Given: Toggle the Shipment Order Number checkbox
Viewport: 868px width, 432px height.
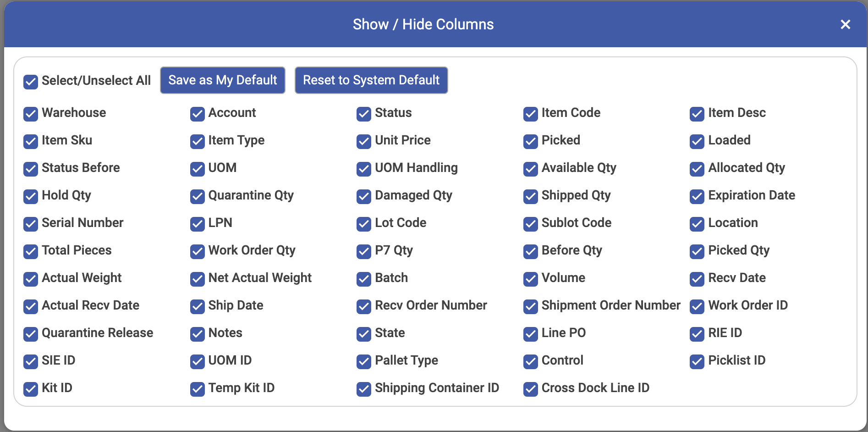Looking at the screenshot, I should pos(531,307).
